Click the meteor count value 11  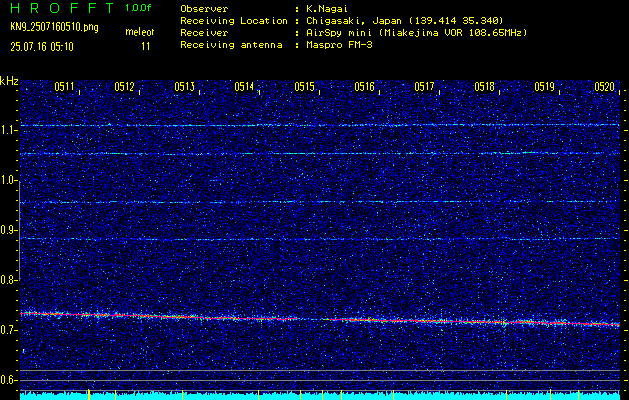(146, 47)
